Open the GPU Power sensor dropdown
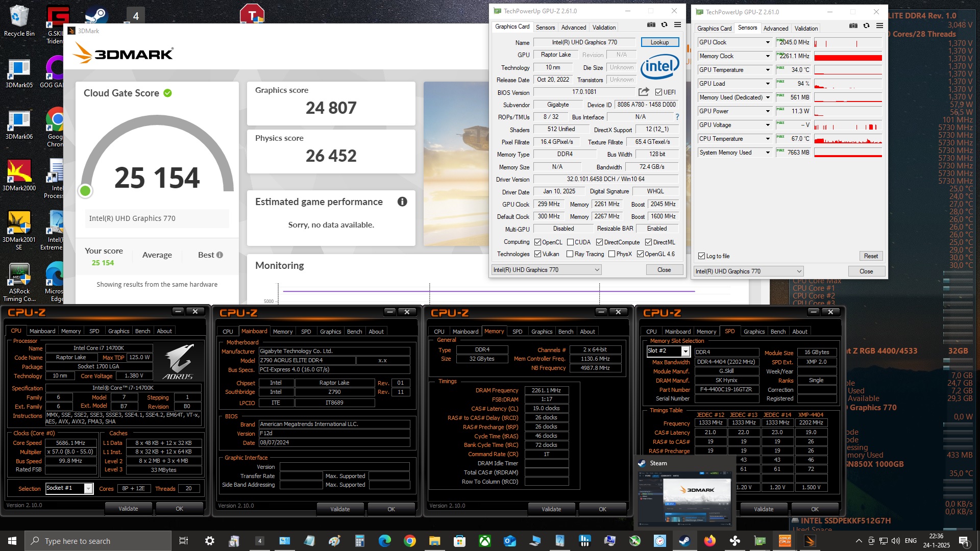The width and height of the screenshot is (980, 551). [767, 111]
